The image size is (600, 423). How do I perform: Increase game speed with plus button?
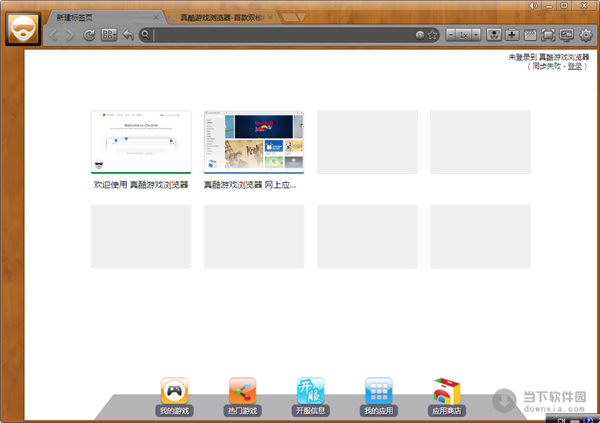(476, 35)
